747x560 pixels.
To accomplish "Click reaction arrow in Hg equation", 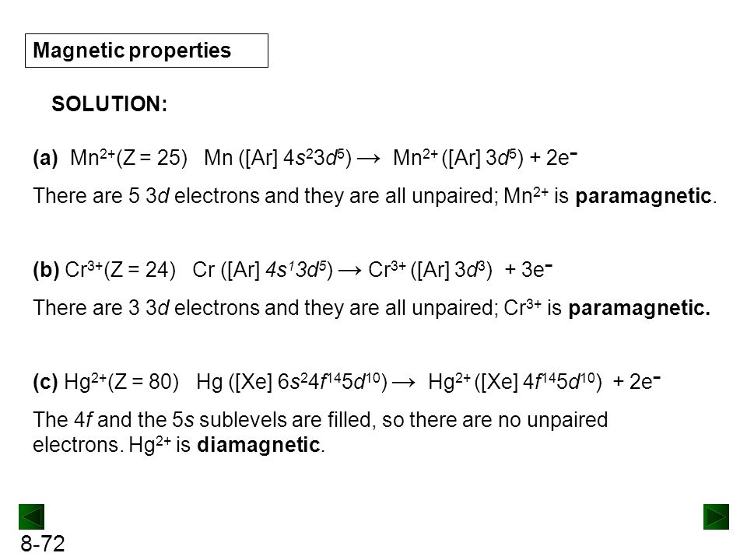I will point(404,383).
